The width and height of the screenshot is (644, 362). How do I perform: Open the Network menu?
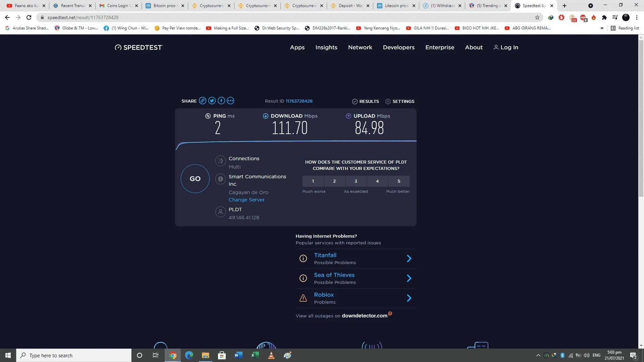[x=360, y=47]
